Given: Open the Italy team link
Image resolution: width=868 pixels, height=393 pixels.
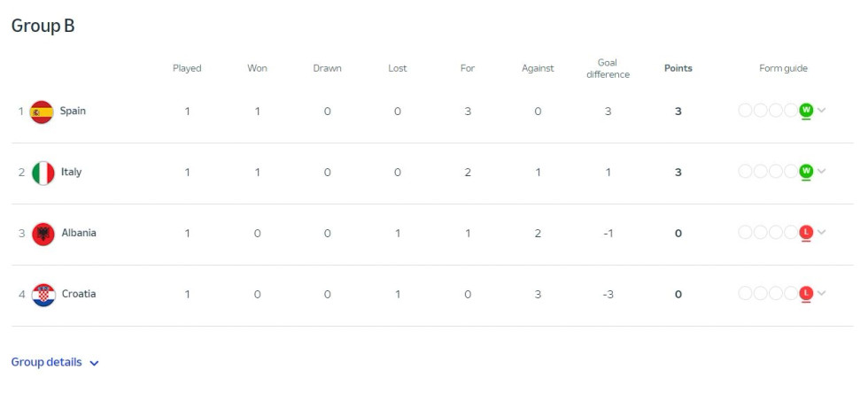Looking at the screenshot, I should point(71,172).
